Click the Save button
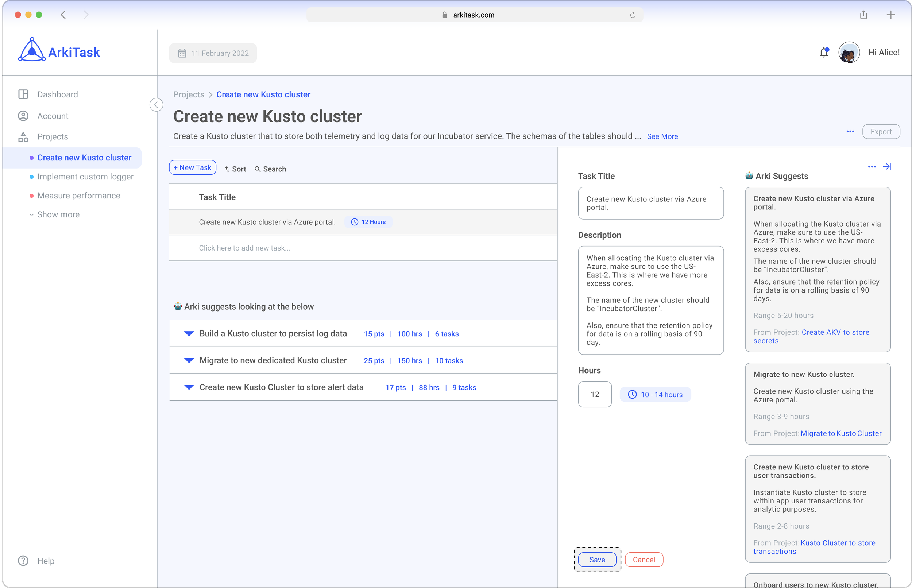The width and height of the screenshot is (912, 588). point(597,559)
